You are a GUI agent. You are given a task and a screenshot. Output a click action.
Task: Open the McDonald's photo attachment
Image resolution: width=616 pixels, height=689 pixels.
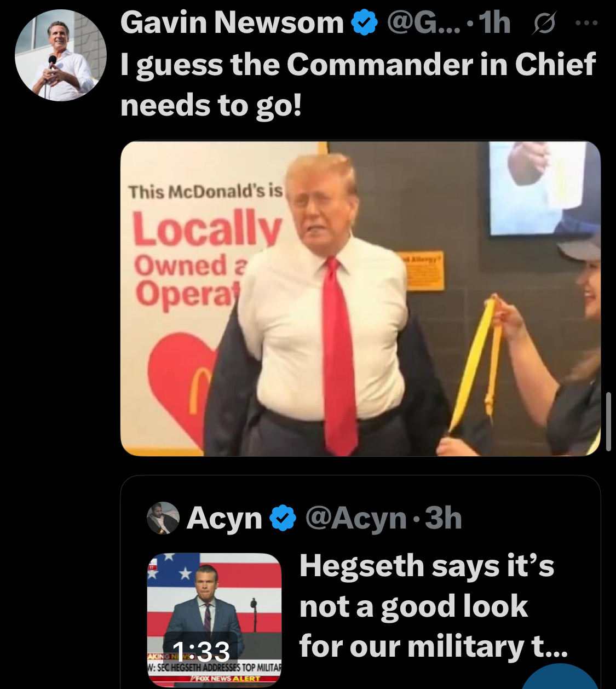(360, 298)
